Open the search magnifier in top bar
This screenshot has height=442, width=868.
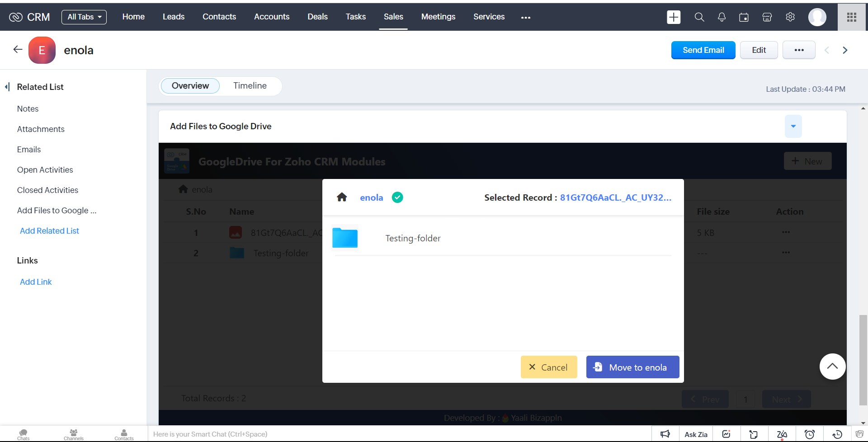pos(699,17)
